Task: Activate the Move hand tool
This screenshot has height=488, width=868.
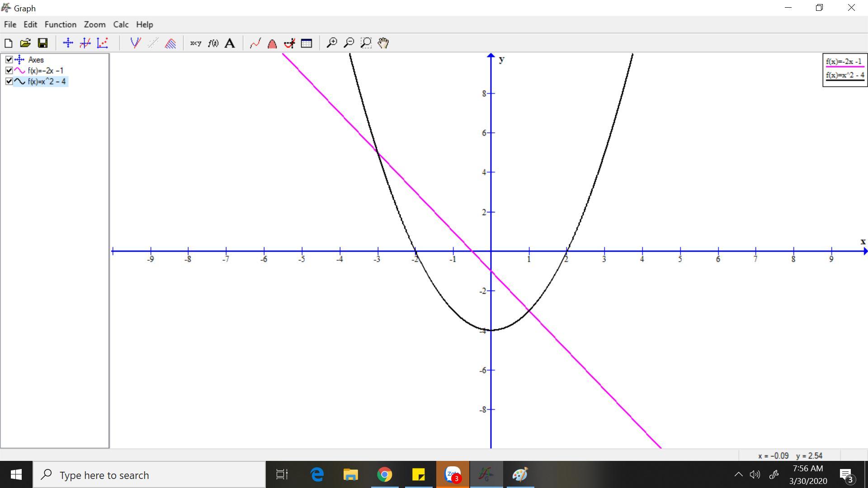Action: [x=383, y=43]
